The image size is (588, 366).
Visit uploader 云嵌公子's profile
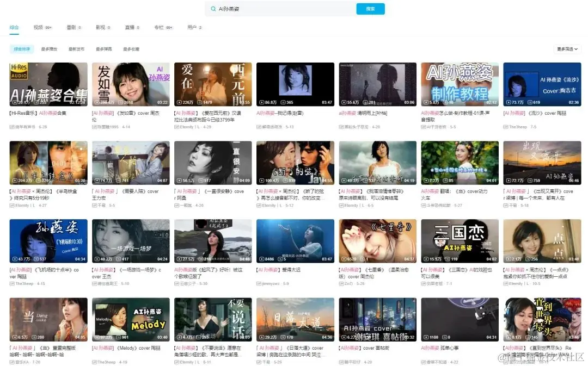(x=187, y=283)
